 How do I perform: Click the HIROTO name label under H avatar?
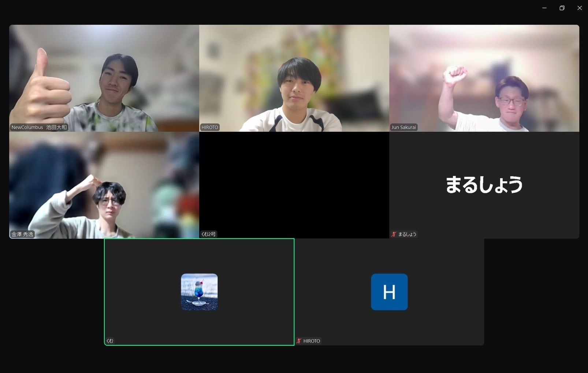coord(312,341)
